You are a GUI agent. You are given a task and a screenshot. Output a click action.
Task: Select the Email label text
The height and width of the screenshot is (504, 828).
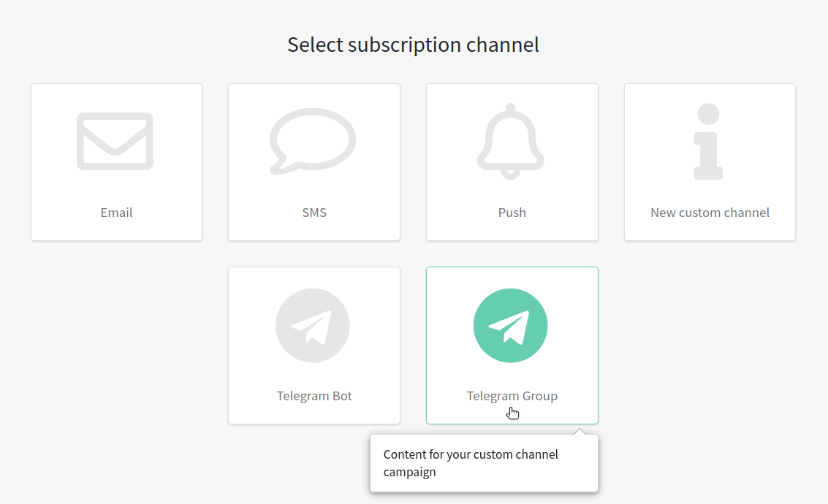pos(116,213)
